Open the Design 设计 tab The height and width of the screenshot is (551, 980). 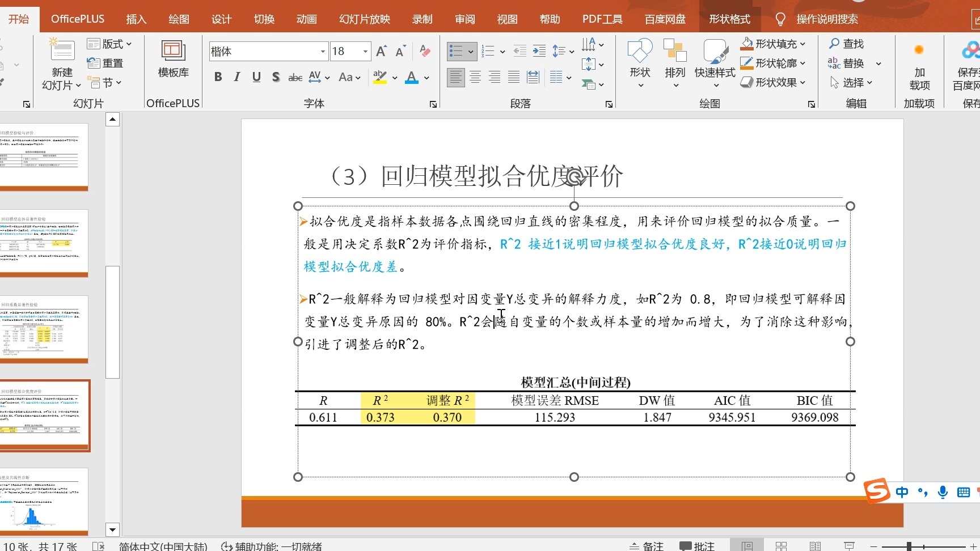[x=221, y=19]
